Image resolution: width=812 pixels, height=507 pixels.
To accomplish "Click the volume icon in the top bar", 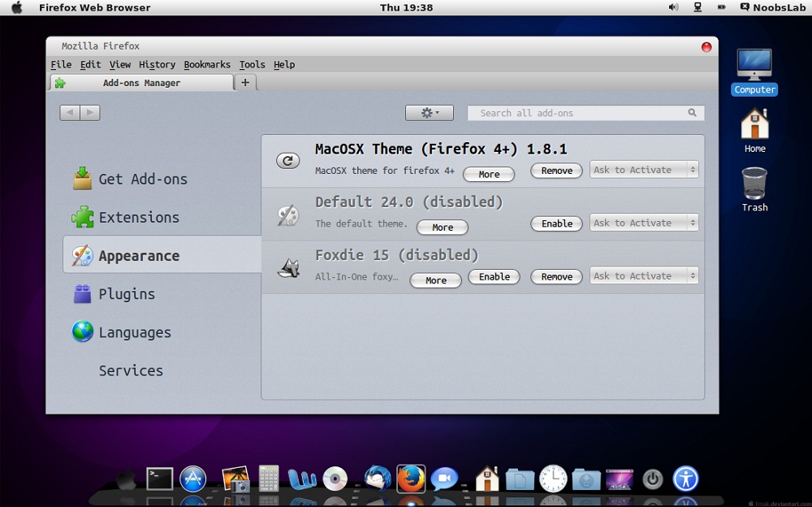I will (673, 7).
